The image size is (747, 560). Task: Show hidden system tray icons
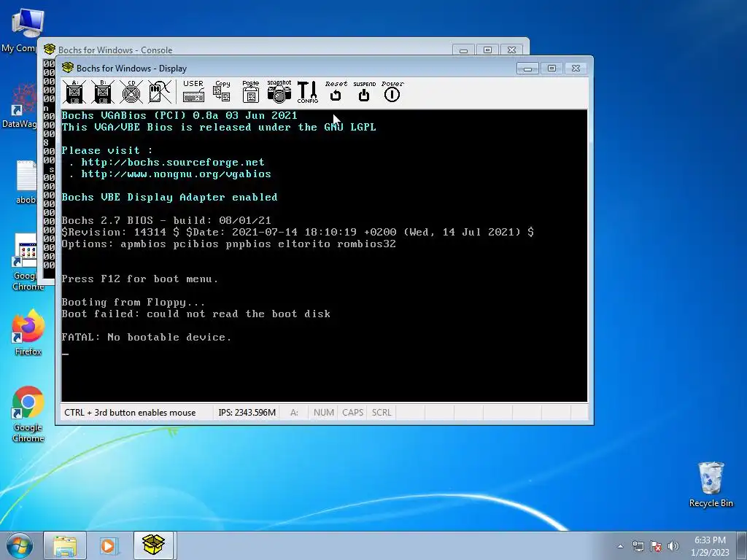(x=620, y=546)
